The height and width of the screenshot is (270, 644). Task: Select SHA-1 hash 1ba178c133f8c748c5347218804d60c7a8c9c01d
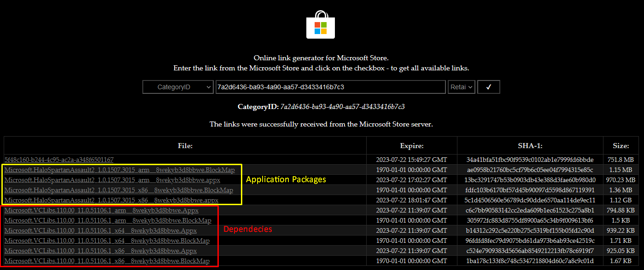(530, 261)
